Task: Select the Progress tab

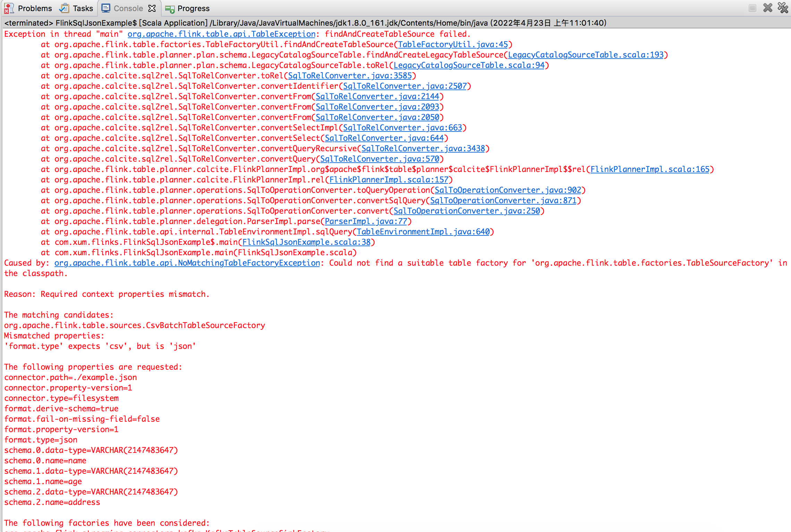Action: click(193, 8)
